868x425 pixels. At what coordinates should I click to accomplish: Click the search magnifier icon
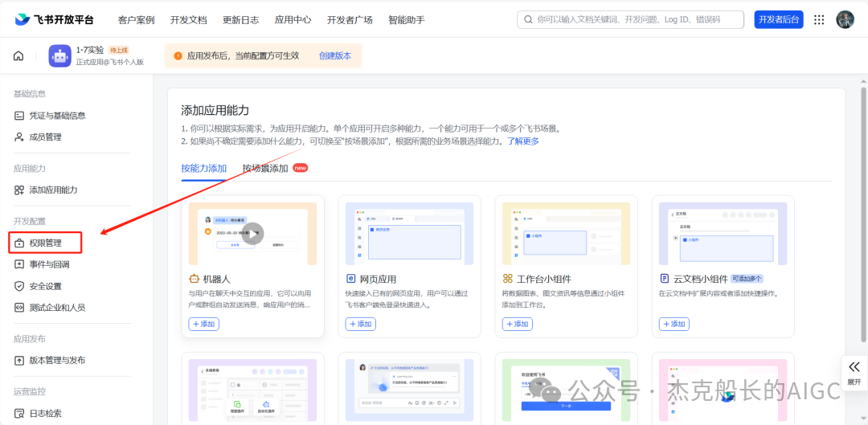point(528,19)
